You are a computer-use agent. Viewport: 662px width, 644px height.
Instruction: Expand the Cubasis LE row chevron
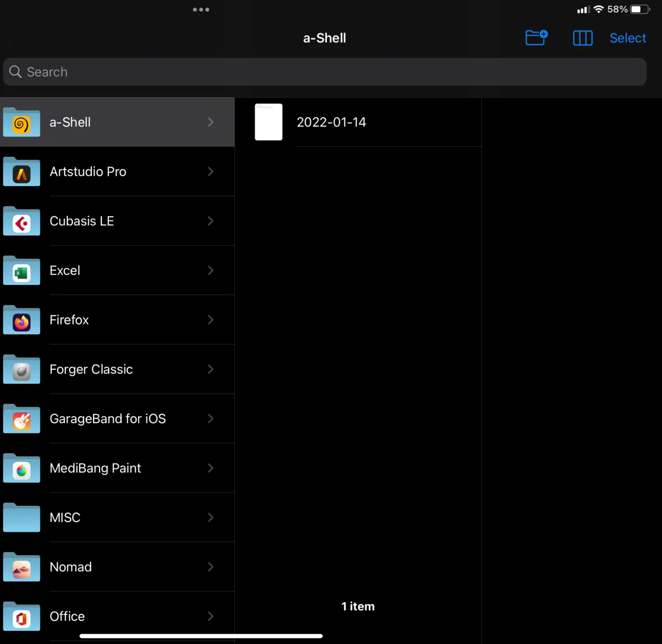coord(210,221)
